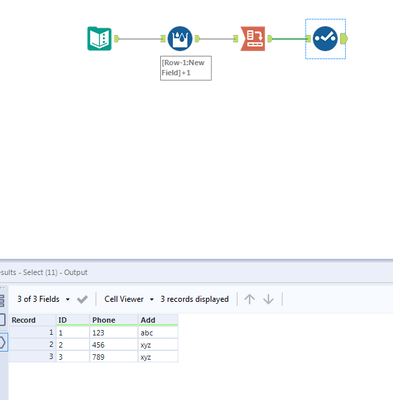393x400 pixels.
Task: Select the orange Transpose tool
Action: click(253, 39)
